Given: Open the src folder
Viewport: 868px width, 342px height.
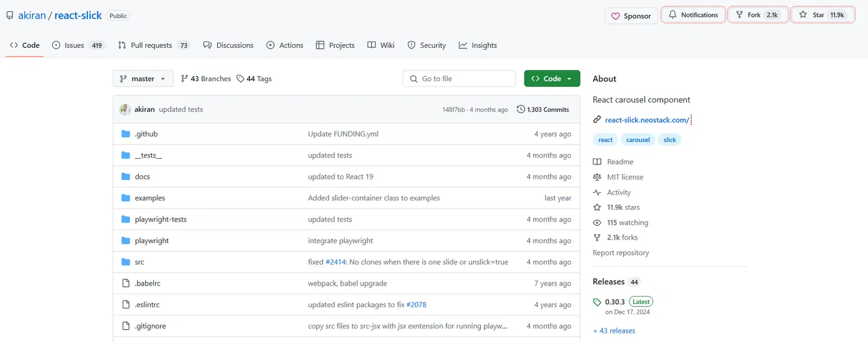Looking at the screenshot, I should 139,262.
